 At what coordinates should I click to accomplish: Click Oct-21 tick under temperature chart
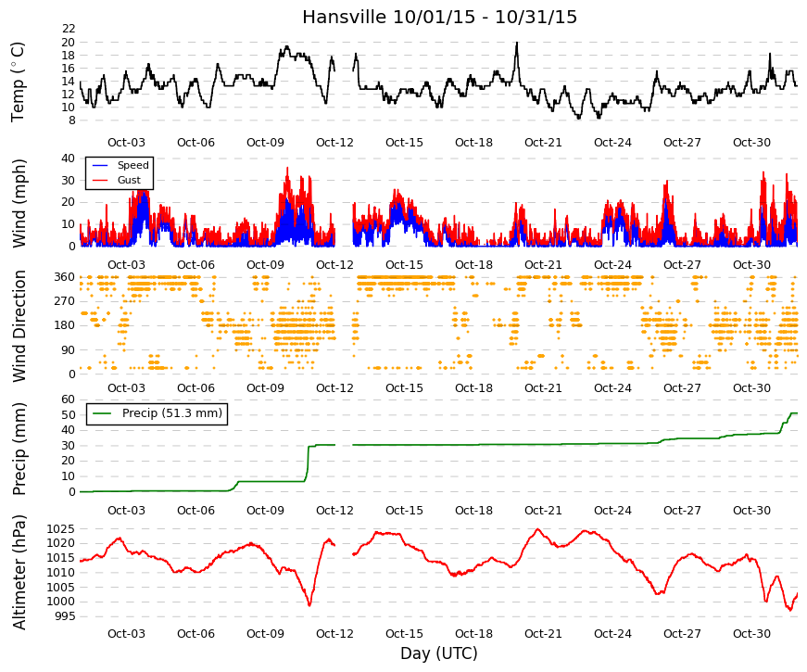[x=543, y=143]
